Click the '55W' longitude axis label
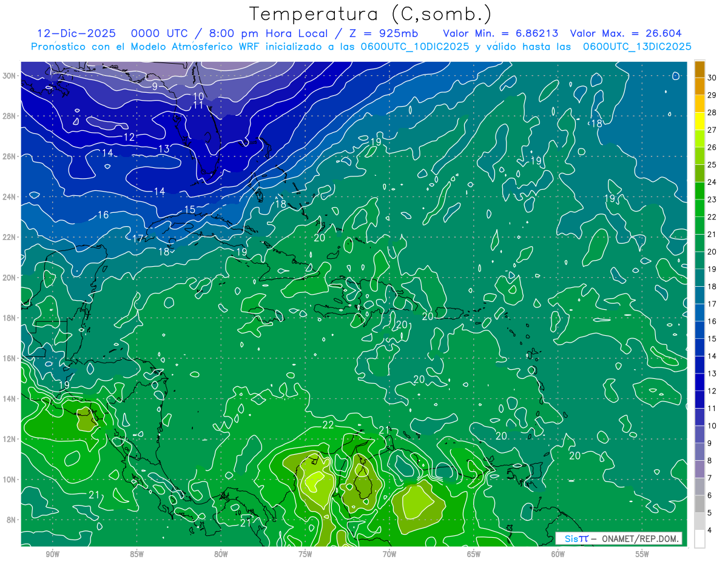 click(642, 554)
